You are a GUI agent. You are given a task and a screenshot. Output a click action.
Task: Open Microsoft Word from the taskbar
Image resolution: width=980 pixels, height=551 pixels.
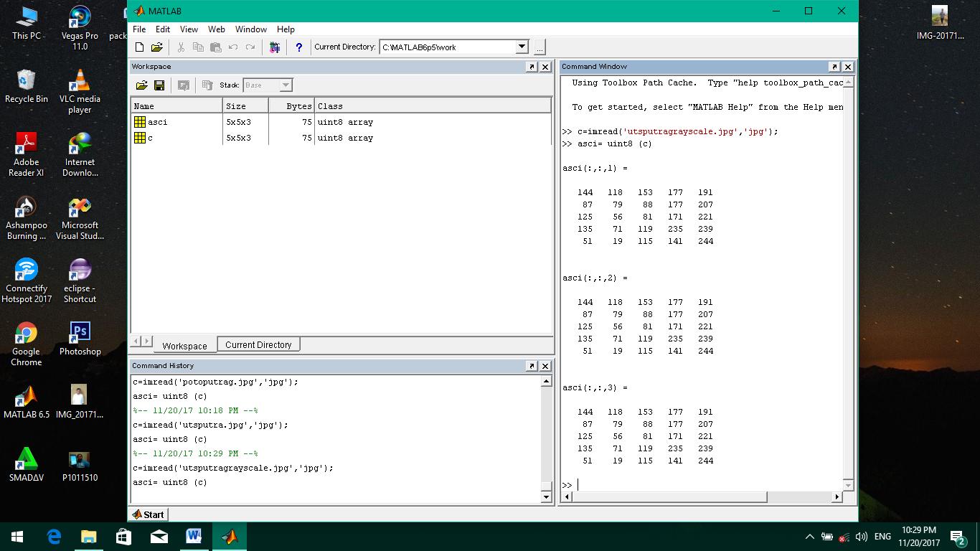pyautogui.click(x=194, y=536)
